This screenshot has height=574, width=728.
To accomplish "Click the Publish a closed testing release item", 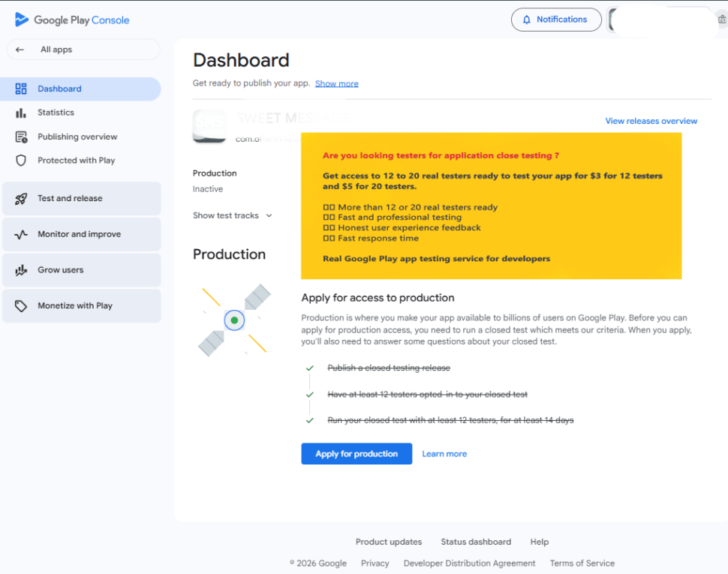I will pos(389,368).
